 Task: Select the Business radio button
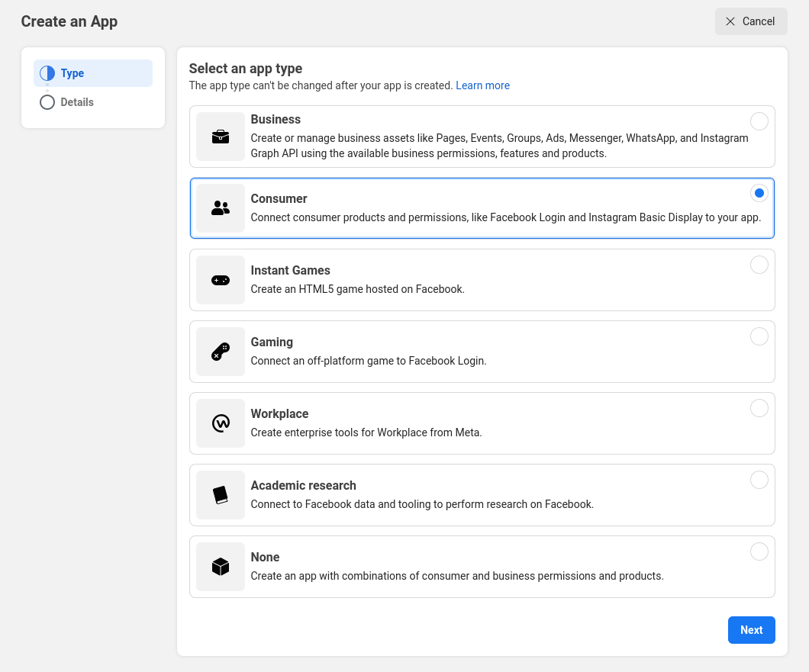coord(759,121)
